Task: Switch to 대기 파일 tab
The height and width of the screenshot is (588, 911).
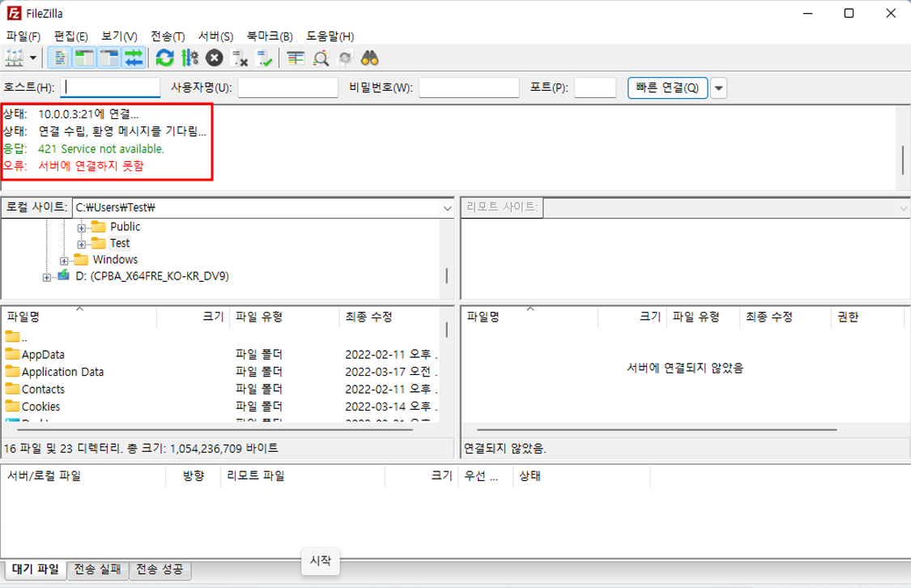Action: (x=35, y=569)
